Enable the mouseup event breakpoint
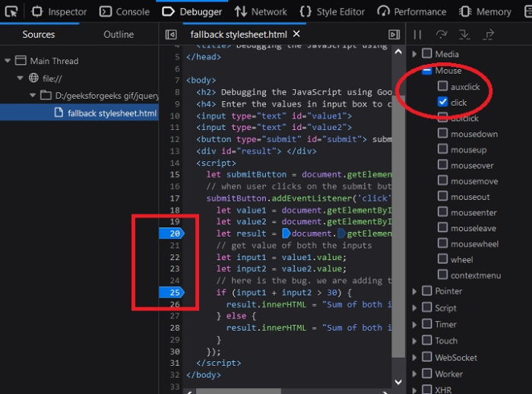The width and height of the screenshot is (532, 394). tap(442, 149)
